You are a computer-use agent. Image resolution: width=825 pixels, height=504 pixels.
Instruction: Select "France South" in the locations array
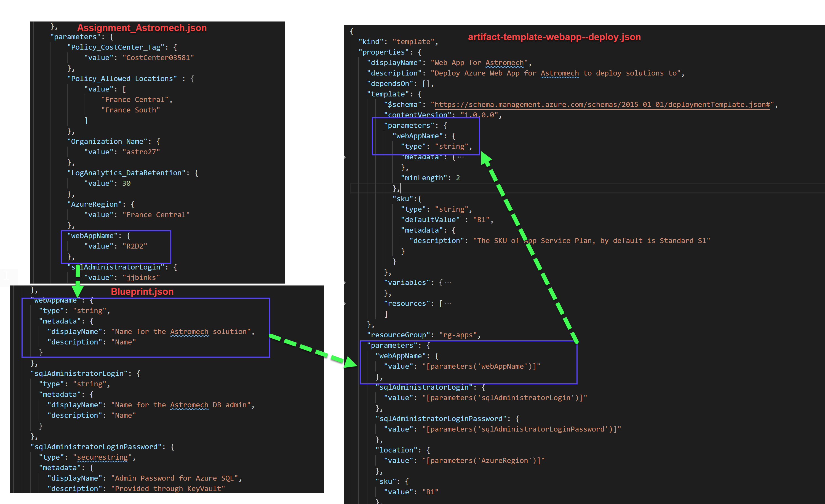(x=130, y=110)
